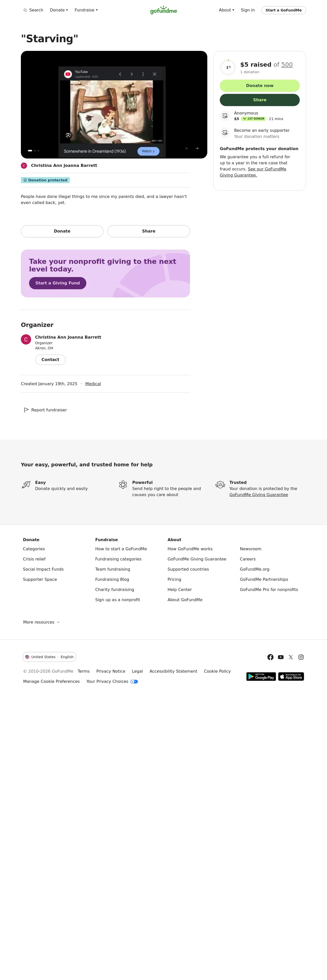Click the App Store download badge

point(291,676)
